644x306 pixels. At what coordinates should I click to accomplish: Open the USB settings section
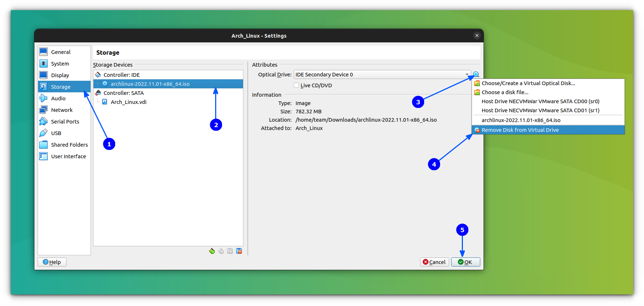(x=56, y=133)
